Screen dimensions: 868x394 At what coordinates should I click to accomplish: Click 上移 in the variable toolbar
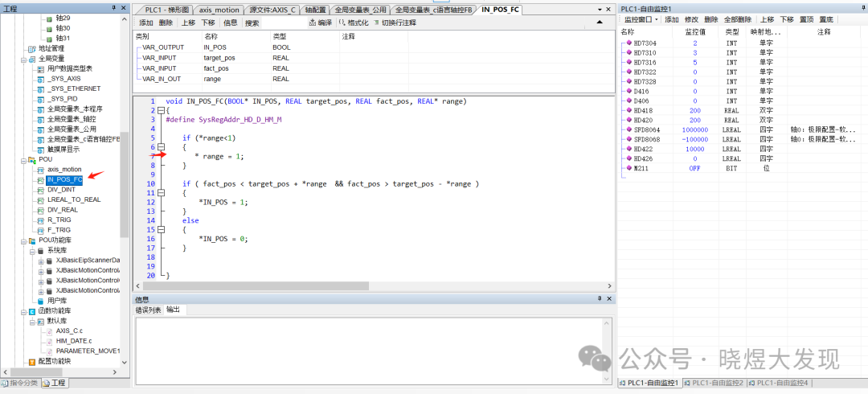tap(188, 23)
